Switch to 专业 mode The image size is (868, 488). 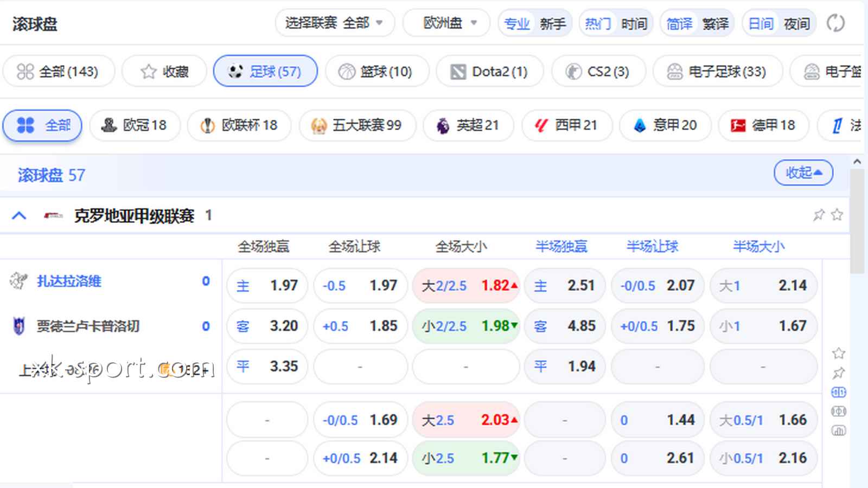point(517,24)
